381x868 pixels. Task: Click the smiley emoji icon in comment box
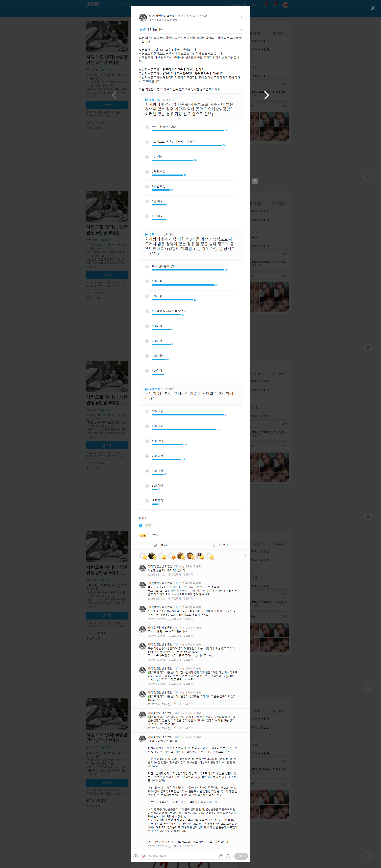click(228, 856)
